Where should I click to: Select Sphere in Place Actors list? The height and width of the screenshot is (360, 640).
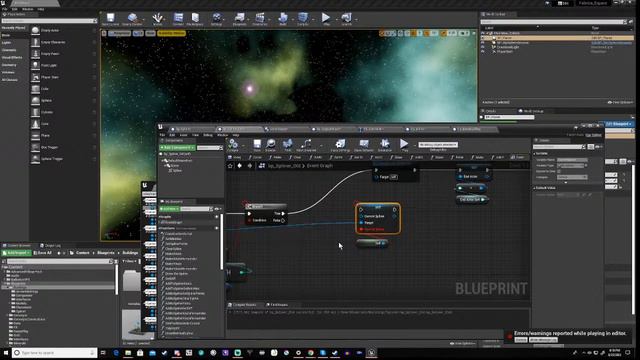[63, 100]
